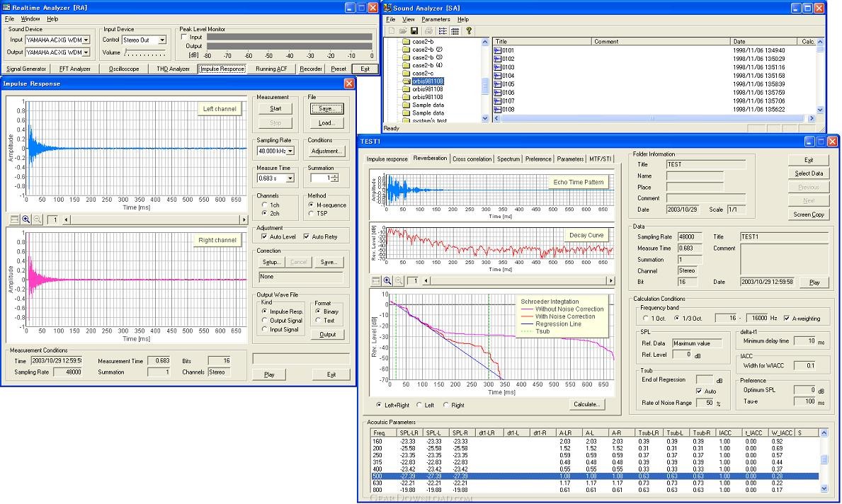Open the Sampling Rate 48.000 kHz dropdown

(290, 151)
